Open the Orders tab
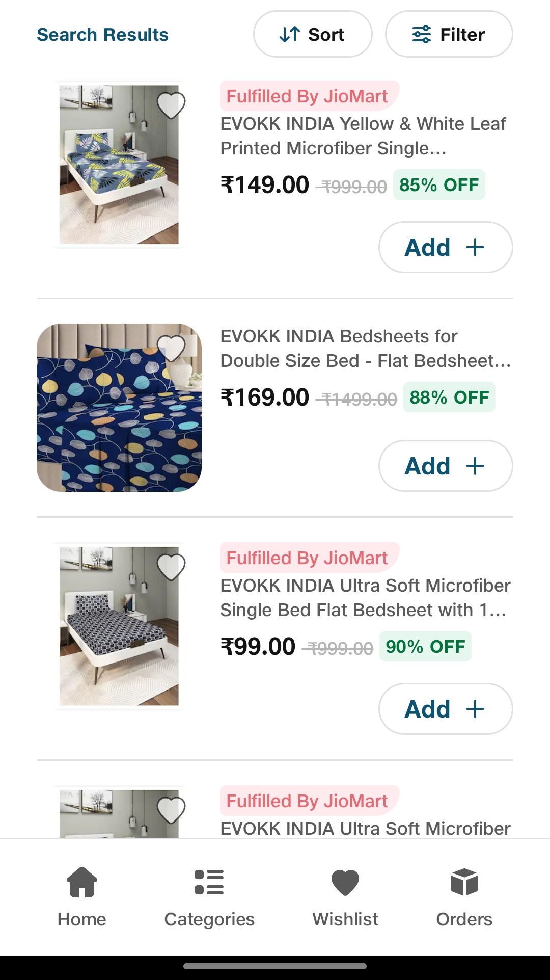 (x=464, y=897)
